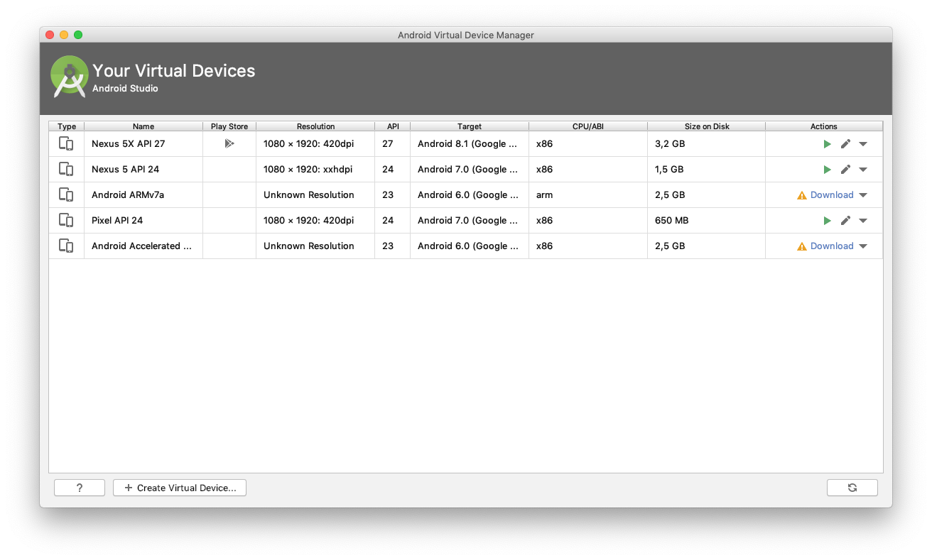932x560 pixels.
Task: Select the Android ARMv7a name cell
Action: pos(143,195)
